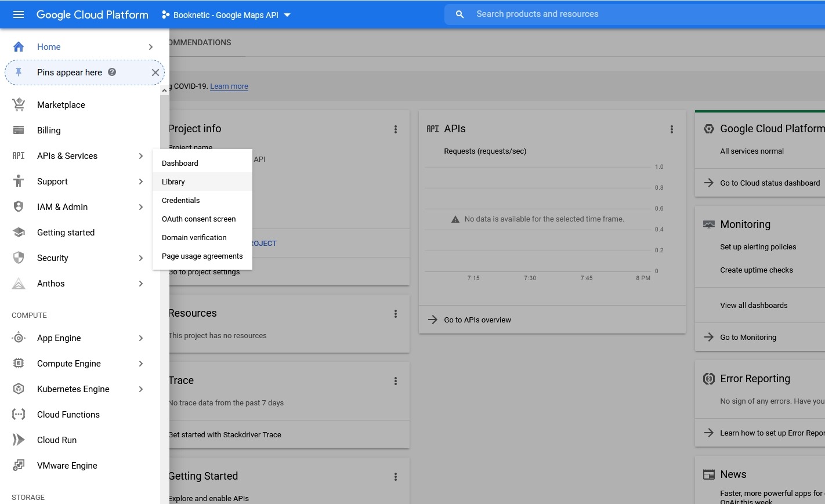Click the Home house icon
Screen dimensions: 825x504
pyautogui.click(x=19, y=47)
